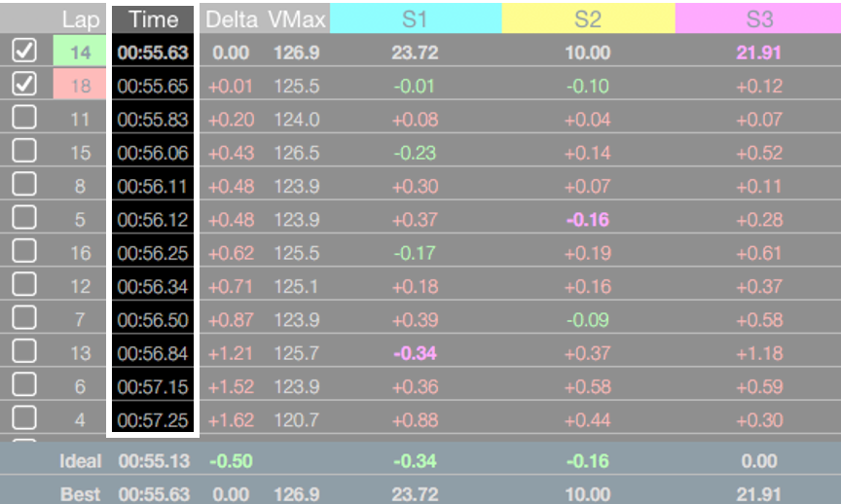
Task: Click the purple S2 value -0.16 for lap 5
Action: (588, 219)
